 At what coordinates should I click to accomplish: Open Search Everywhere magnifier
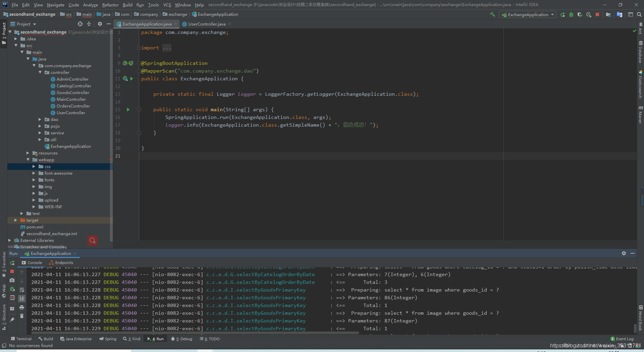click(x=639, y=14)
